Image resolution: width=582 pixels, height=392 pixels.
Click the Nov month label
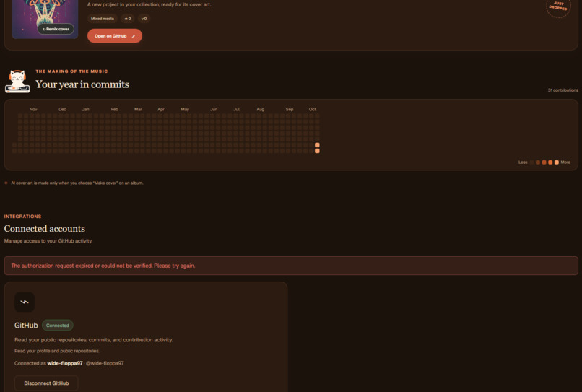tap(33, 110)
